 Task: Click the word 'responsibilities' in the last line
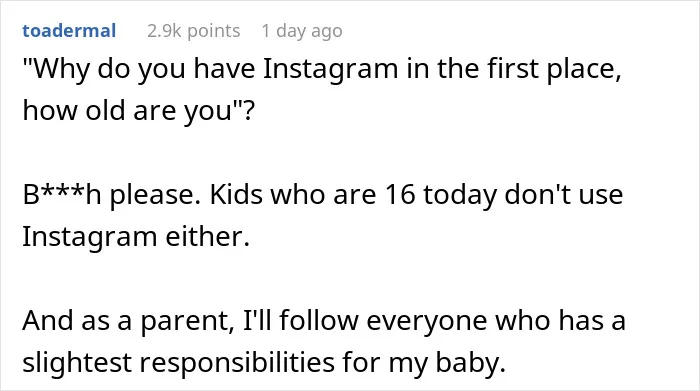[237, 362]
